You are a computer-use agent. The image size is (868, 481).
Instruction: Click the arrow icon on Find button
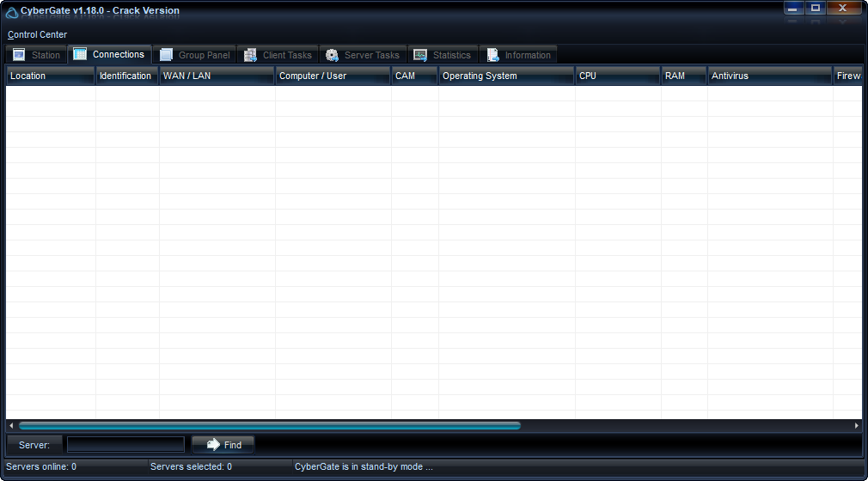tap(213, 444)
